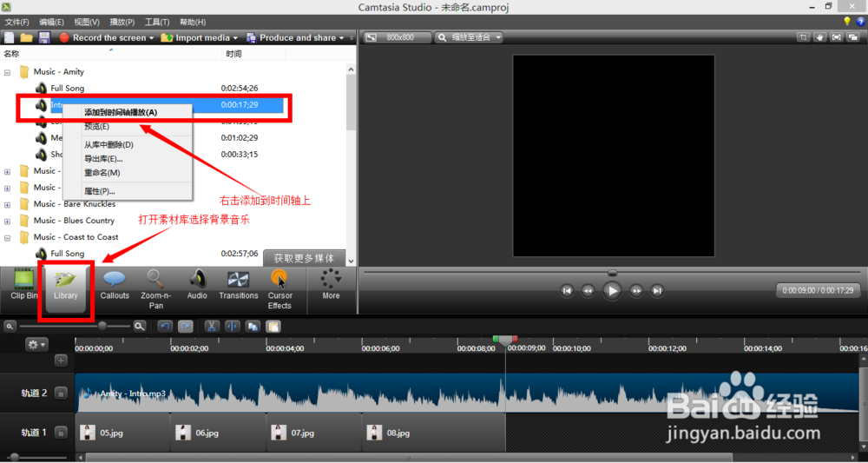The image size is (868, 463).
Task: Step forward in the preview
Action: point(636,291)
